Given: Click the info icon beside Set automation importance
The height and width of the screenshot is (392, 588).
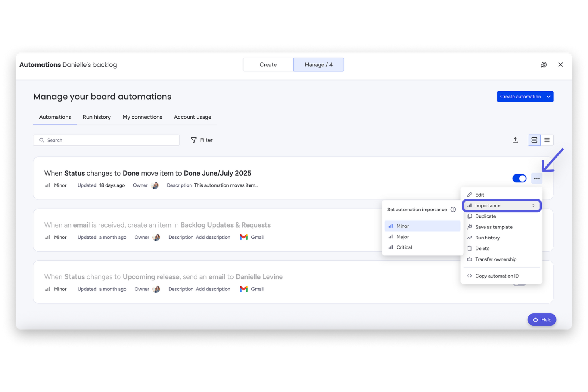Looking at the screenshot, I should [453, 209].
